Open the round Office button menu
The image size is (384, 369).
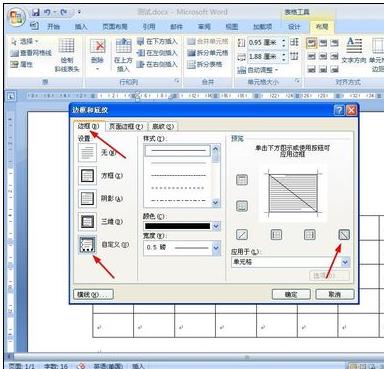tap(17, 17)
